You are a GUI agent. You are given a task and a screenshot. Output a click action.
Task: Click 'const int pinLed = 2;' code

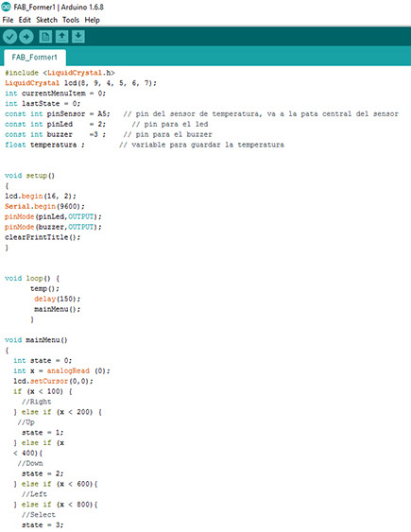(56, 124)
